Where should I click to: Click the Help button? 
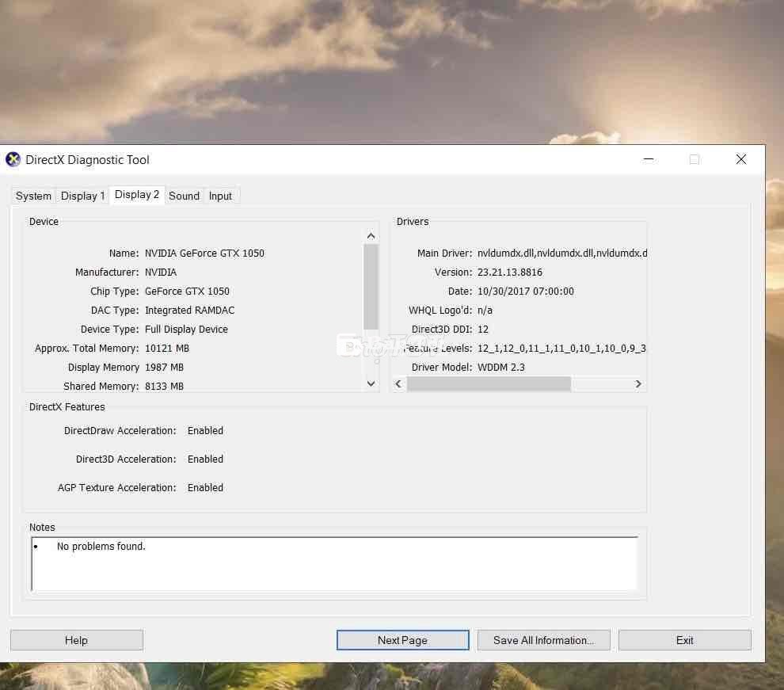tap(77, 640)
